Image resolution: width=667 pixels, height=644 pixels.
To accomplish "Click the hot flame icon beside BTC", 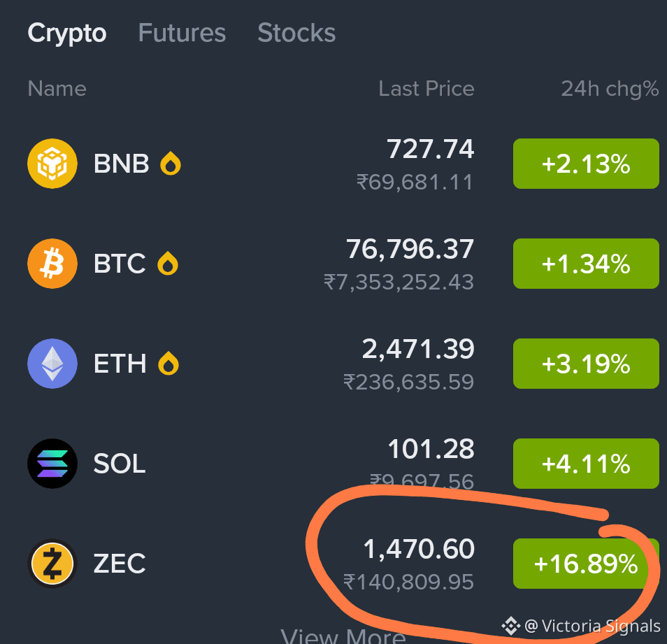I will tap(168, 263).
